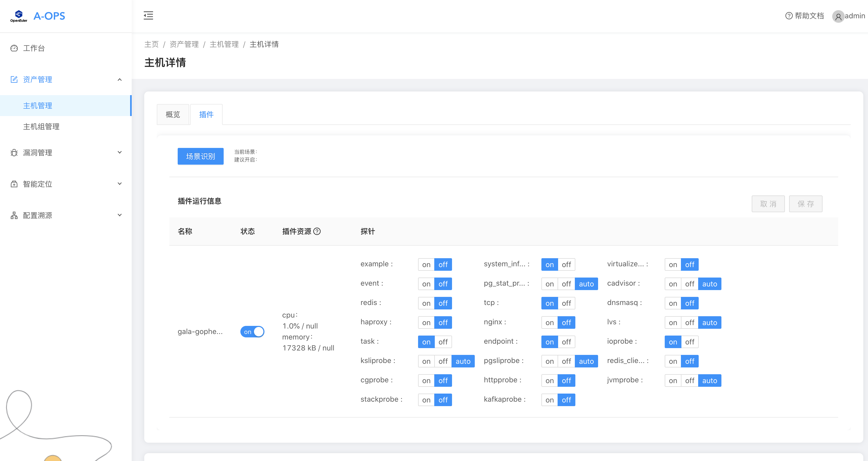Expand the 配置溯源 submenu chevron
Viewport: 868px width, 461px height.
pos(120,215)
